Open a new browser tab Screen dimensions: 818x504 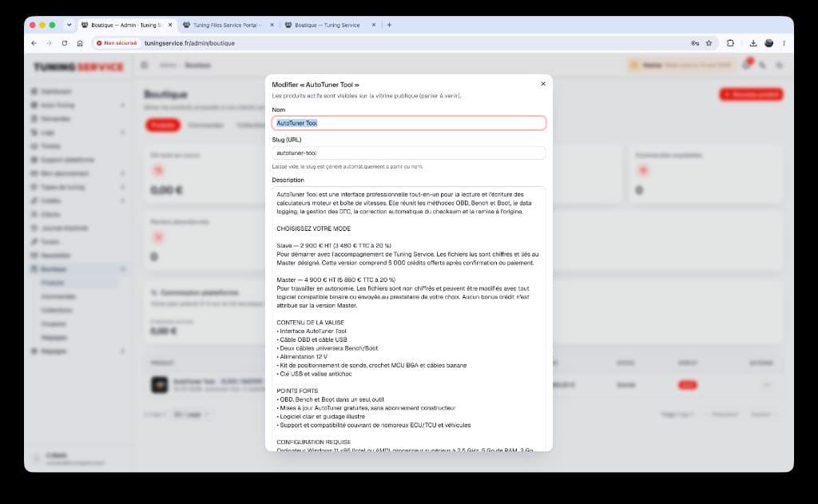pyautogui.click(x=389, y=25)
